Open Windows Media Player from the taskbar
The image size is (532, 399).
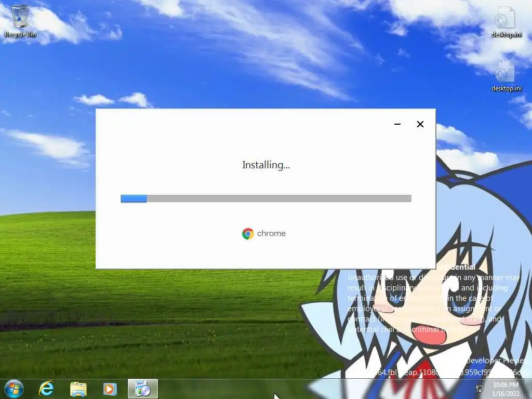pyautogui.click(x=110, y=389)
